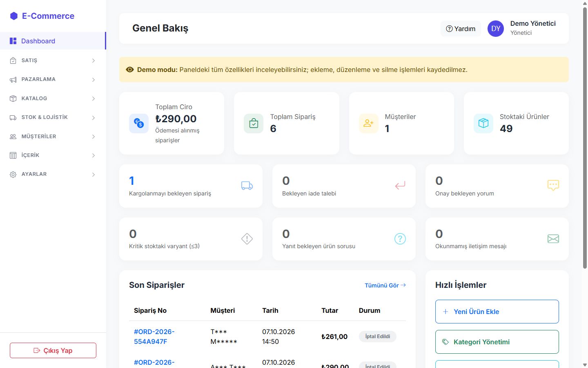Screen dimensions: 588x368
Task: Click the DY user avatar
Action: click(496, 29)
